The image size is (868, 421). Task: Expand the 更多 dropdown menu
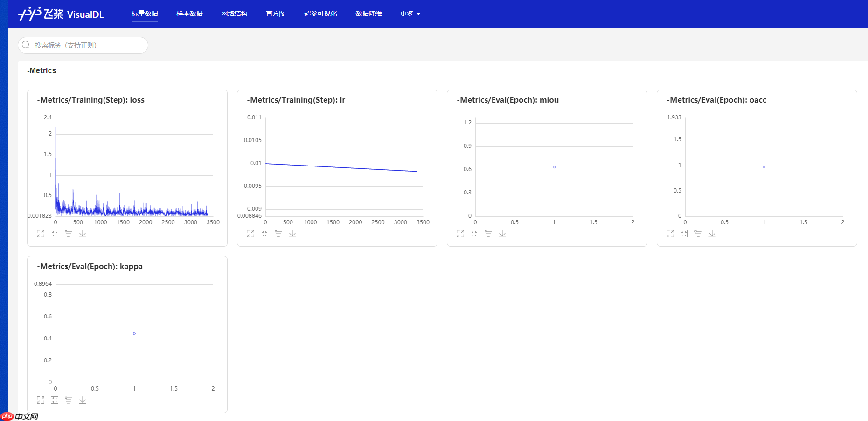pyautogui.click(x=410, y=14)
